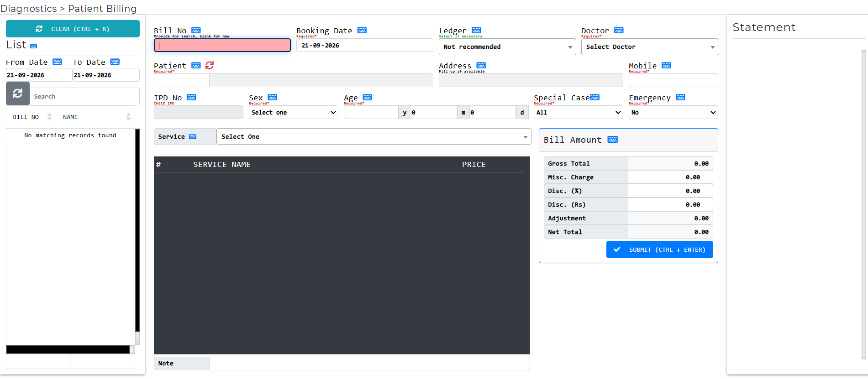Viewport: 868px width, 379px height.
Task: Click the To Date field
Action: click(x=106, y=75)
